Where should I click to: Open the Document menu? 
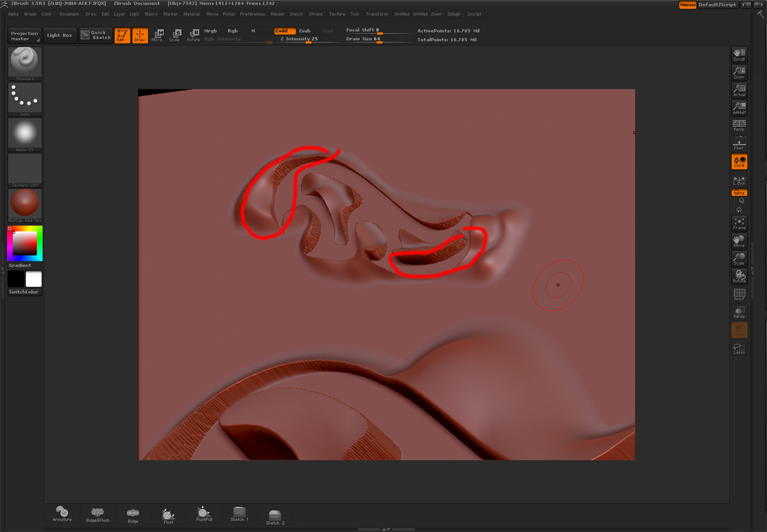click(x=69, y=14)
